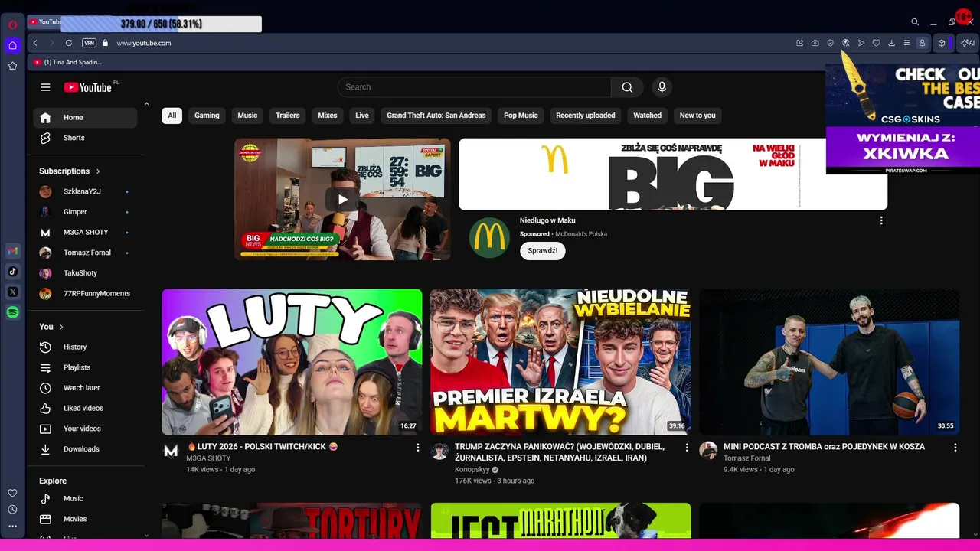Screen dimensions: 980x551
Task: Click the McDonald's BIG banner ad
Action: (673, 174)
